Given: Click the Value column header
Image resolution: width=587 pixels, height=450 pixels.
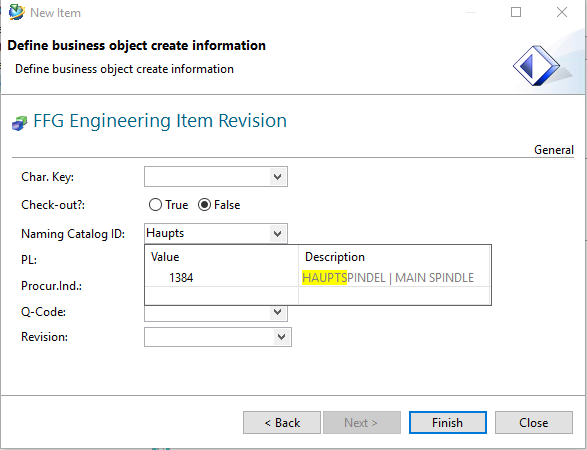Looking at the screenshot, I should point(165,257).
